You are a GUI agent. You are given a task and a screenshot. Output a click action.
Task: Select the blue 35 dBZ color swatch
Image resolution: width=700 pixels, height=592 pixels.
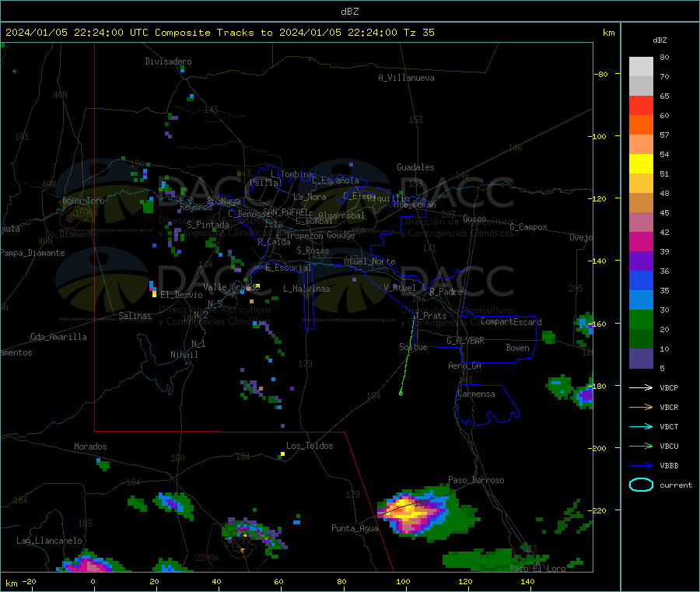click(641, 280)
